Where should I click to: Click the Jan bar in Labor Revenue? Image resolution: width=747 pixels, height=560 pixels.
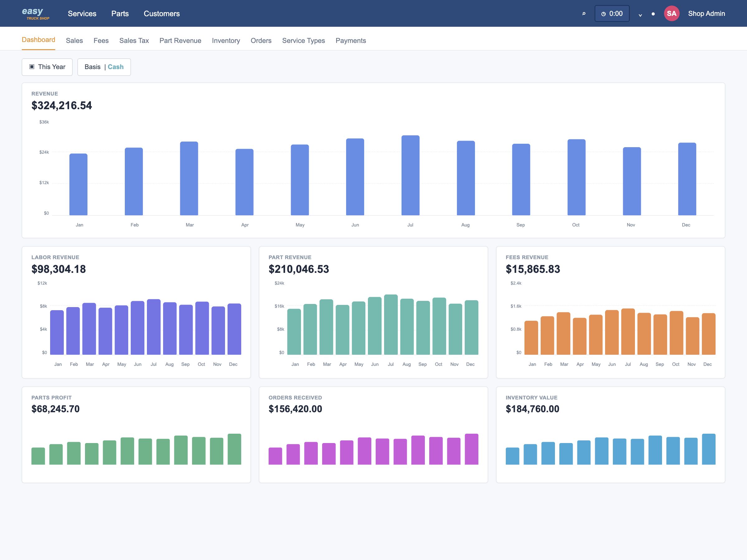pos(57,333)
